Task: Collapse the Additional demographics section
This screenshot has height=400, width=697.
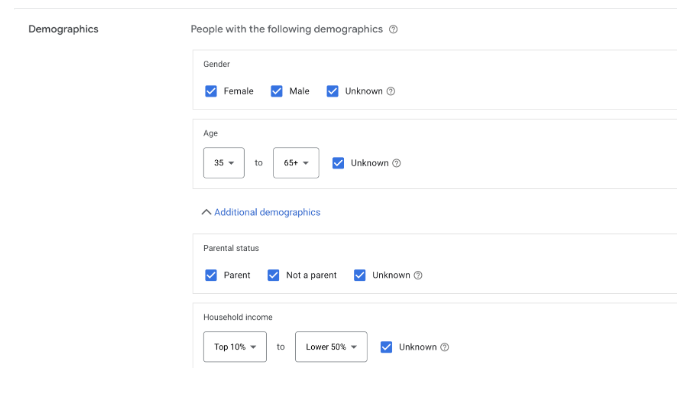Action: [261, 212]
